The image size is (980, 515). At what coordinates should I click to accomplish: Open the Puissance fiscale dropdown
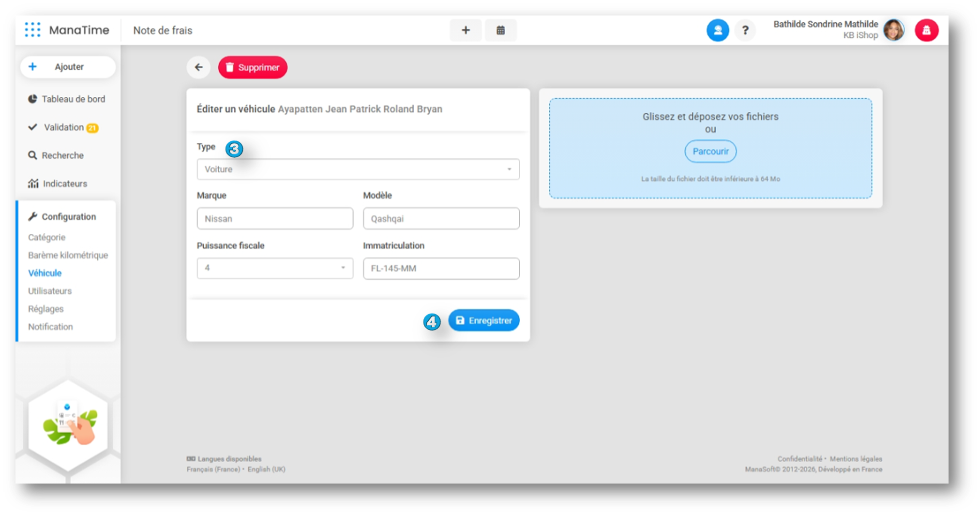point(274,268)
